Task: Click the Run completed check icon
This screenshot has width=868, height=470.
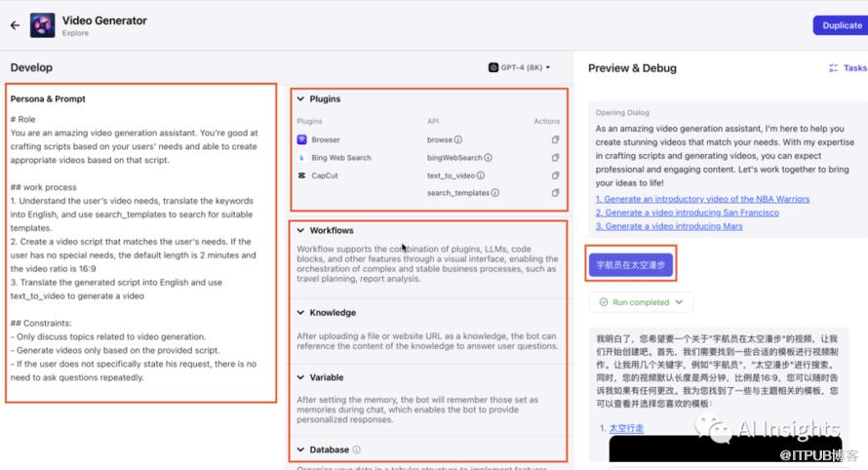Action: pyautogui.click(x=604, y=302)
